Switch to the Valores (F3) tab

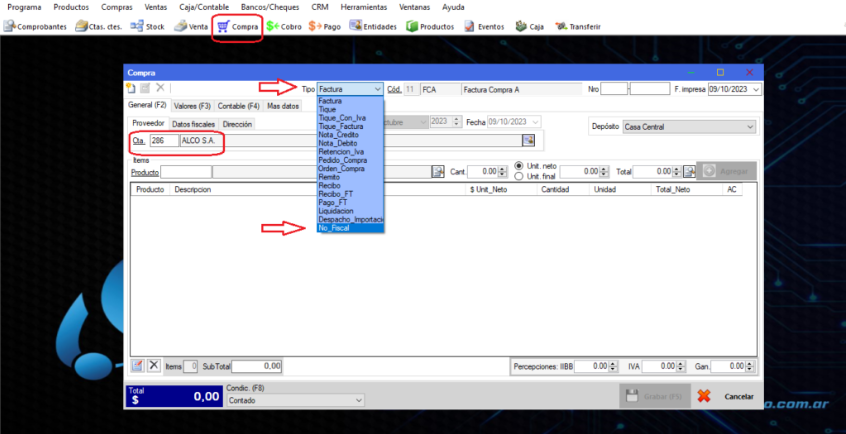(x=191, y=106)
